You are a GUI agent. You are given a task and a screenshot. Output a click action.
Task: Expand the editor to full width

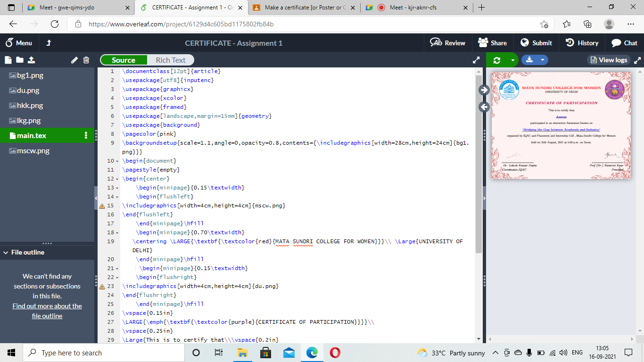(476, 60)
